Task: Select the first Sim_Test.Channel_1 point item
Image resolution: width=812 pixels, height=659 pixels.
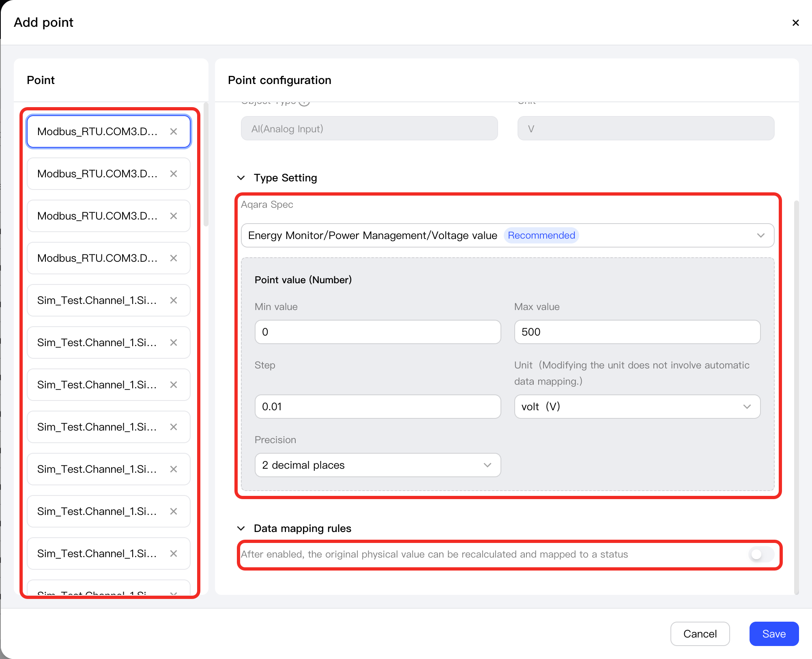Action: pyautogui.click(x=109, y=300)
